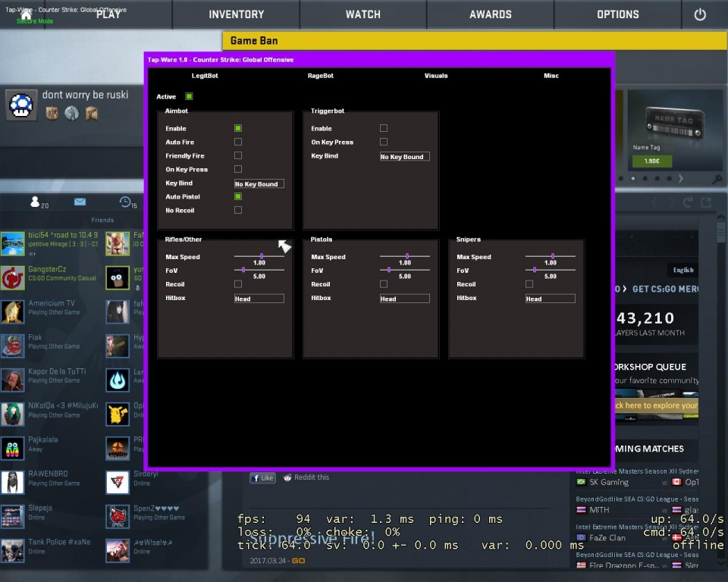Image resolution: width=728 pixels, height=582 pixels.
Task: Click the Game Ban banner
Action: (475, 41)
